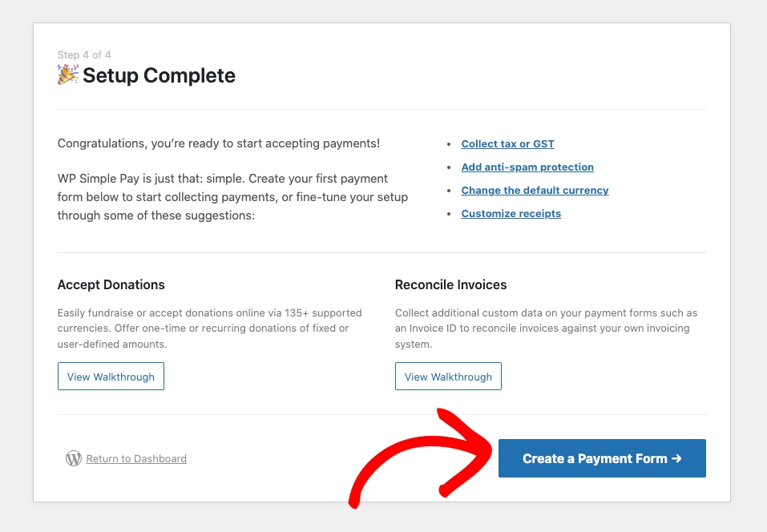Screen dimensions: 767x532
Task: View Walkthrough for Accept Donations
Action: pyautogui.click(x=111, y=377)
